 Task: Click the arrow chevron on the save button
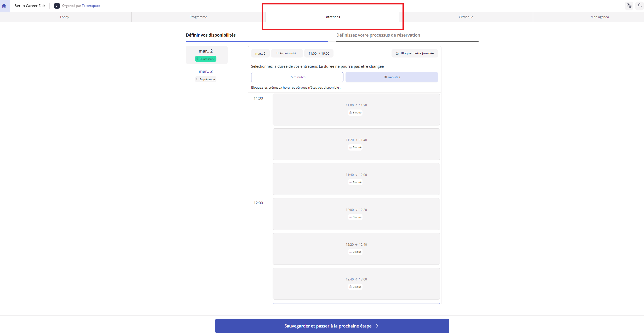click(377, 326)
